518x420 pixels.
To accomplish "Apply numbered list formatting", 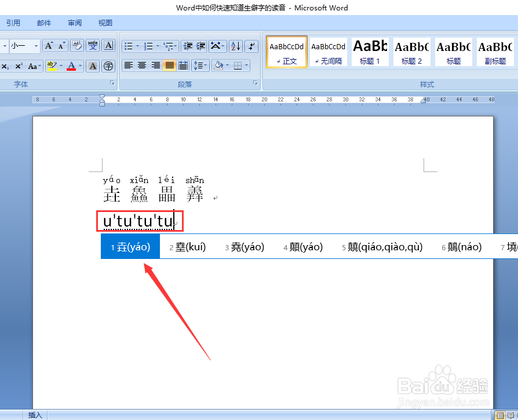I will point(148,46).
